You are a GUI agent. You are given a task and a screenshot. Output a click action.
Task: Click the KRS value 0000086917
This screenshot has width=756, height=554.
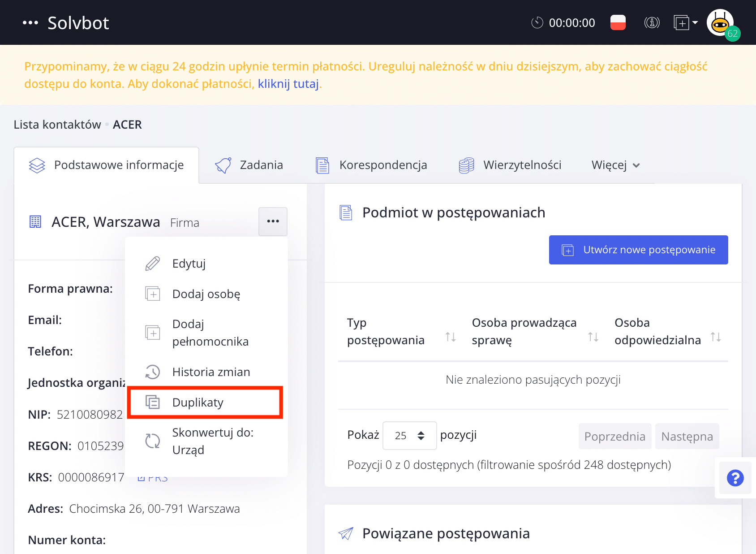pos(91,477)
